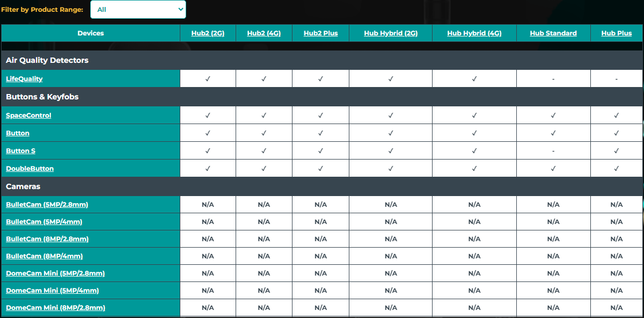Image resolution: width=644 pixels, height=318 pixels.
Task: Open the Hub2 (4G) column link
Action: click(x=264, y=33)
